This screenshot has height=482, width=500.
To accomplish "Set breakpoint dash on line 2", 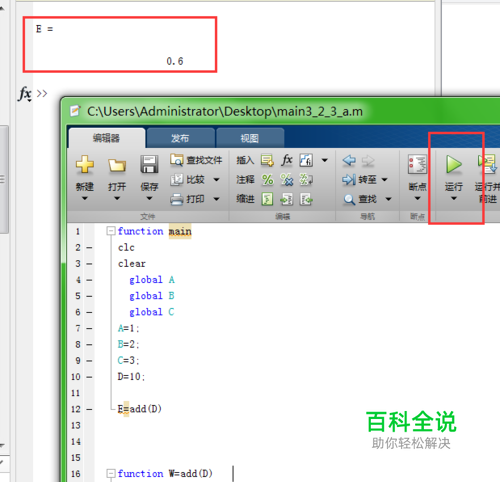I will pyautogui.click(x=89, y=248).
